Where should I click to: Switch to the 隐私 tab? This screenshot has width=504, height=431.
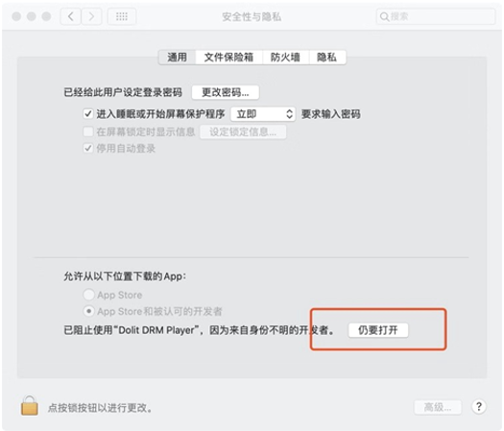tap(327, 58)
